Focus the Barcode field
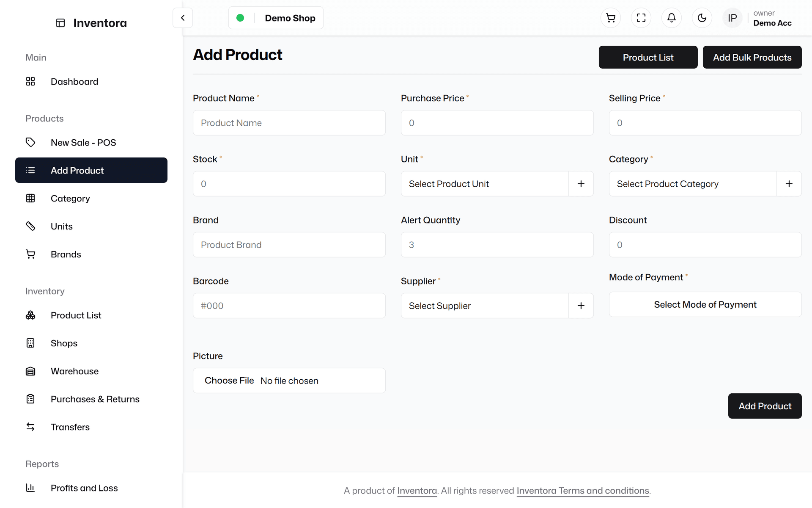Image resolution: width=812 pixels, height=508 pixels. (289, 306)
